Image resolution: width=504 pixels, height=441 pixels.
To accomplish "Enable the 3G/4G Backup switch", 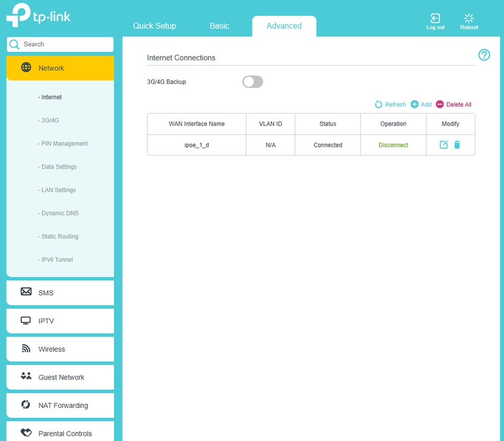I will pos(253,82).
